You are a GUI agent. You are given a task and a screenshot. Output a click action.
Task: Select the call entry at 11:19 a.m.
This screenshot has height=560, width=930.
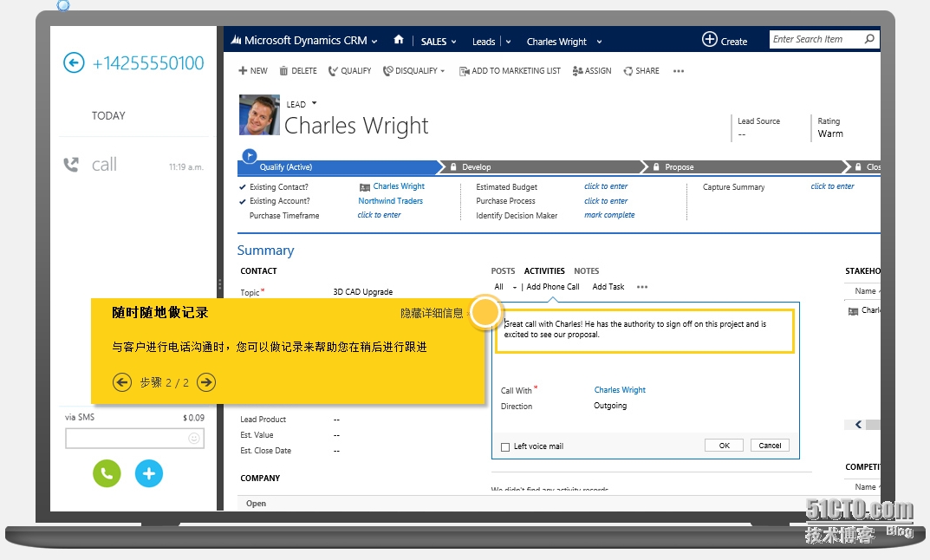(134, 165)
